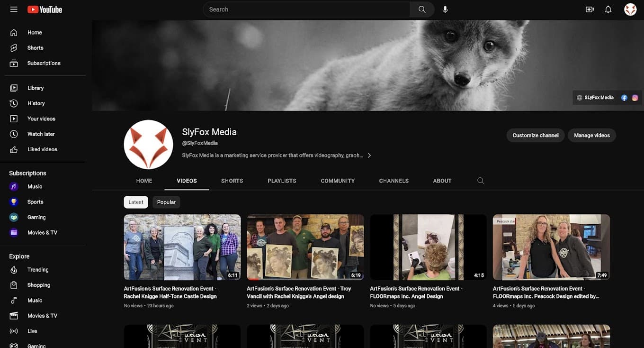Open the COMMUNITY tab
The image size is (644, 348).
[338, 181]
